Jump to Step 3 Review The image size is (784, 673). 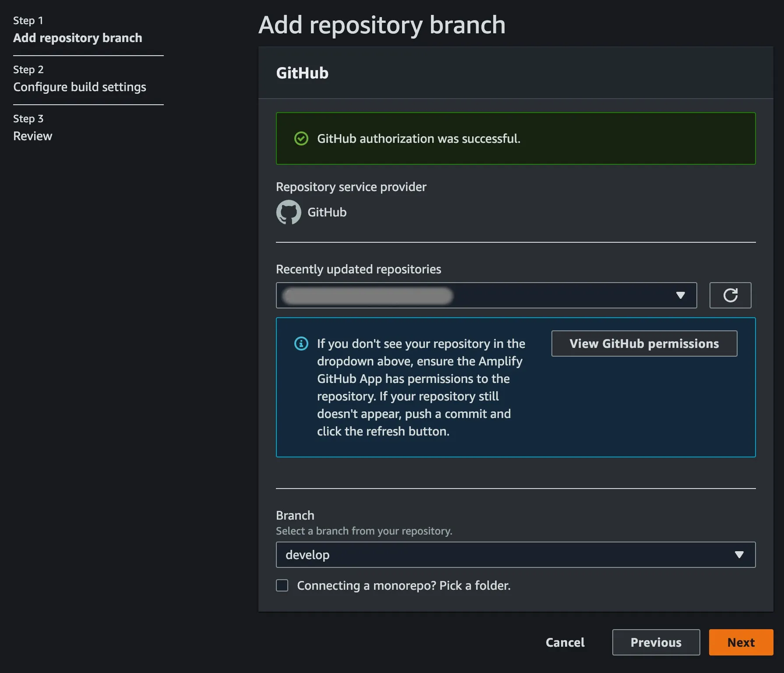tap(33, 136)
